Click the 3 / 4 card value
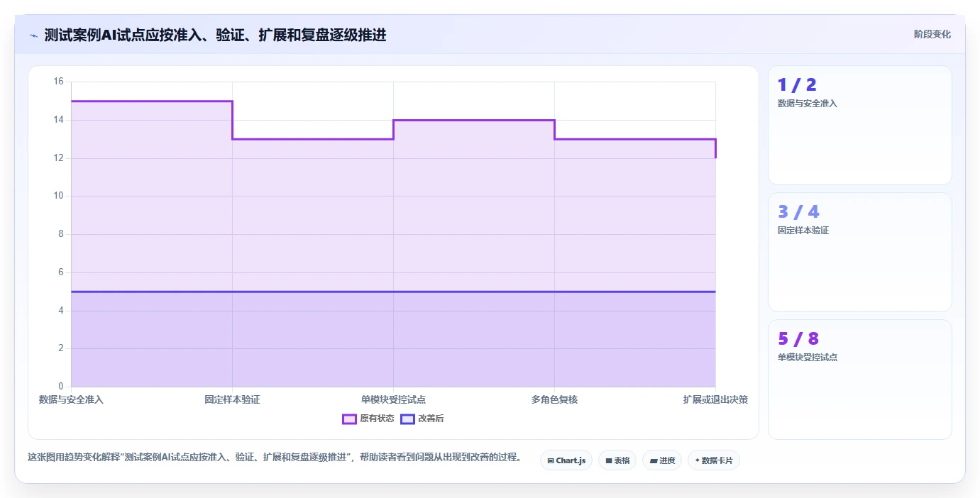Screen dimensions: 980x498 click(x=798, y=211)
